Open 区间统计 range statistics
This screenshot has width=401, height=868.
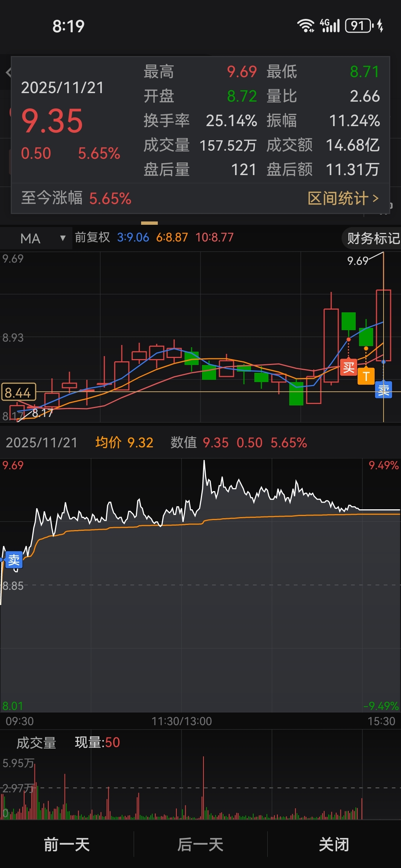[x=343, y=198]
